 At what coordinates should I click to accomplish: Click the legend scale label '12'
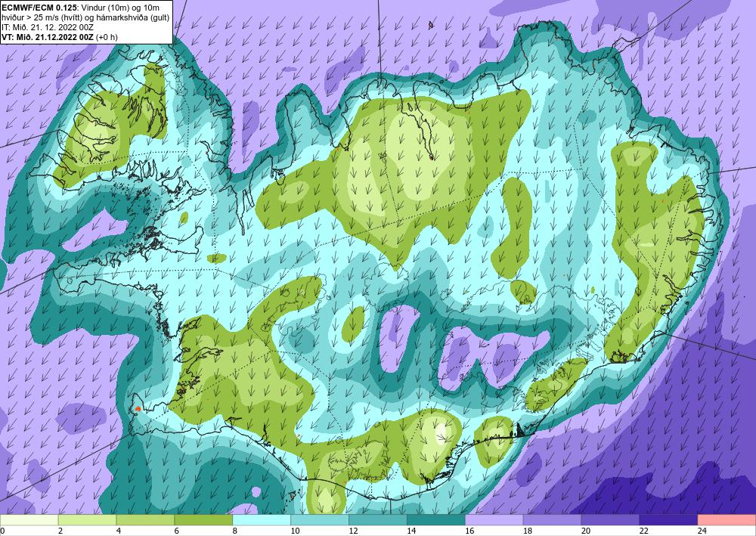[353, 531]
